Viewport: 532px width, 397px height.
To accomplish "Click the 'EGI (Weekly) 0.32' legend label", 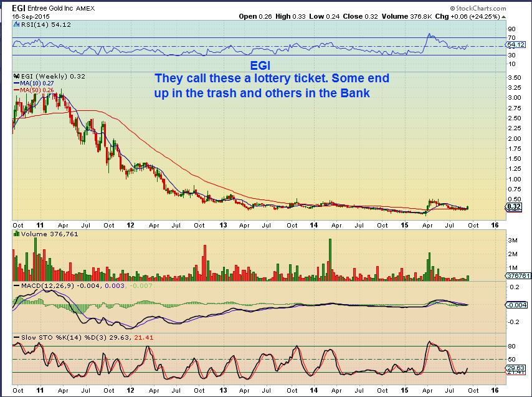I will [52, 76].
